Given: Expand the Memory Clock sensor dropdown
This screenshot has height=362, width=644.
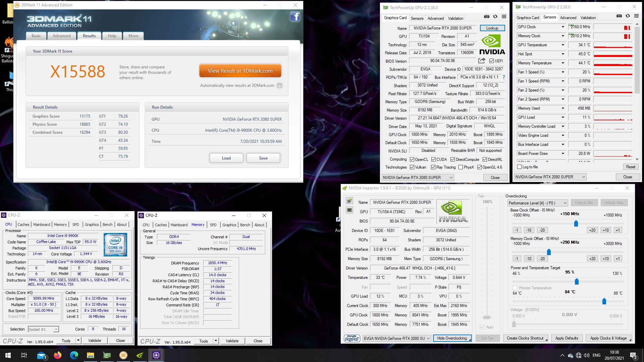Looking at the screenshot, I should pyautogui.click(x=563, y=36).
